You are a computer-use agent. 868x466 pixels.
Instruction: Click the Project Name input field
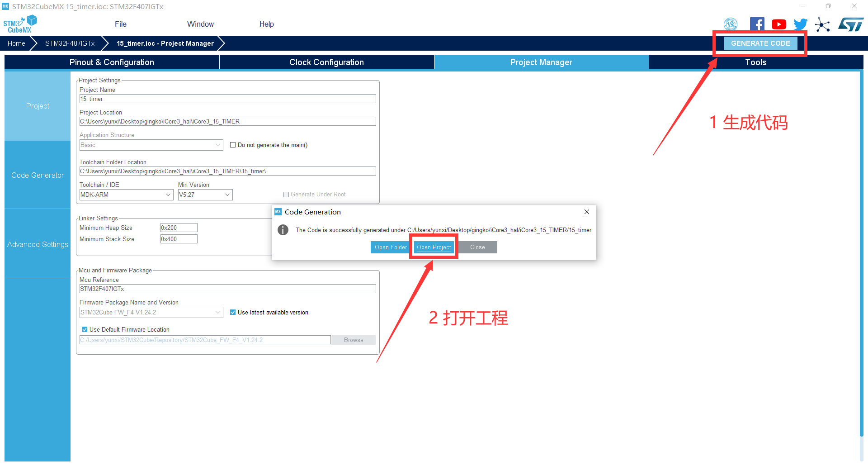coord(227,99)
